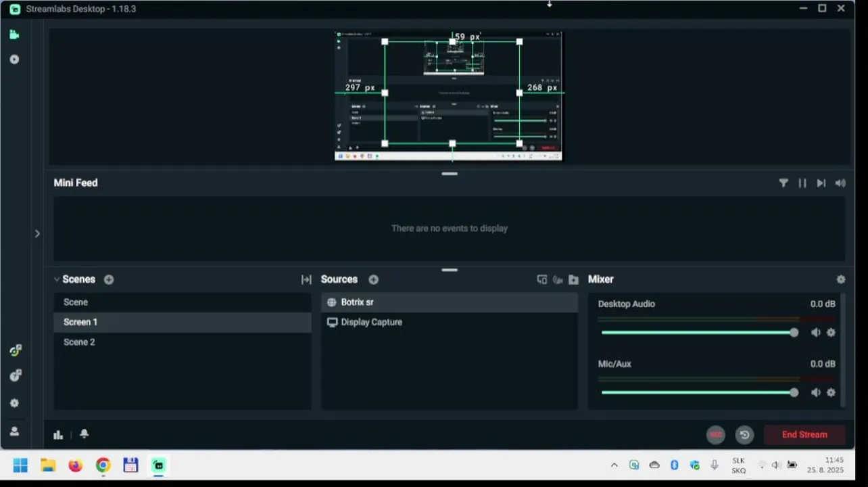This screenshot has width=868, height=487.
Task: Open the scene transitions icon
Action: coord(306,279)
